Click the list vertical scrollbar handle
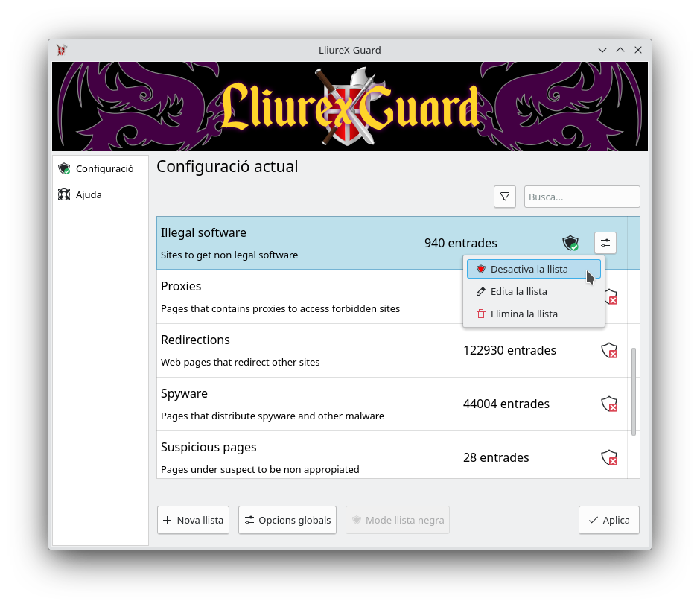This screenshot has width=700, height=607. pos(634,392)
